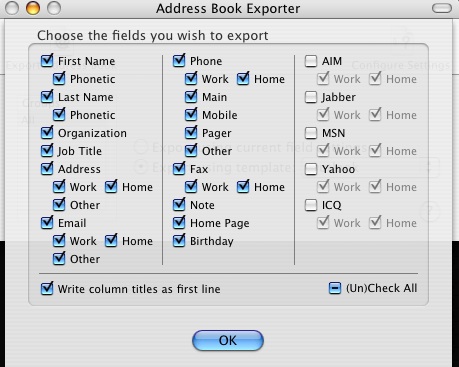Click dimmed Work checkbox under AIM
Image resolution: width=459 pixels, height=367 pixels.
coord(323,79)
